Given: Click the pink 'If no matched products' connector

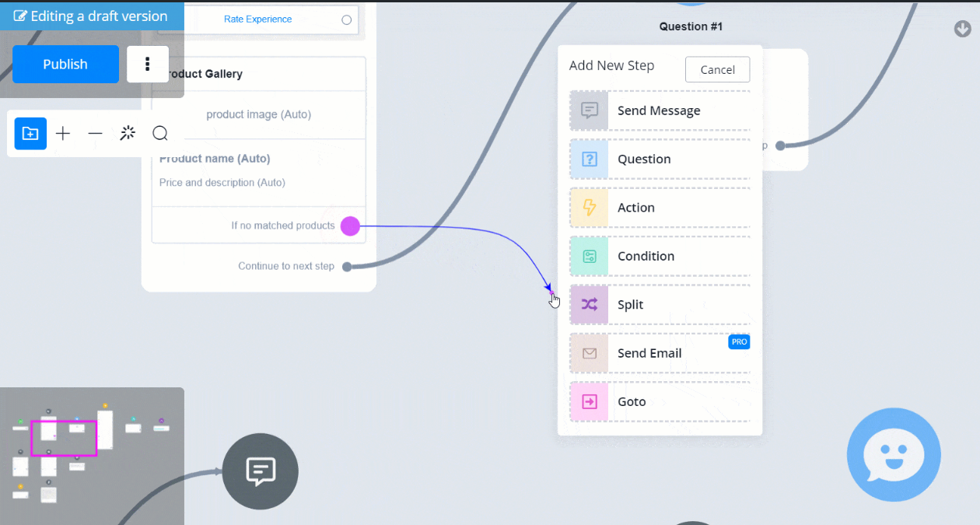Looking at the screenshot, I should pos(350,226).
